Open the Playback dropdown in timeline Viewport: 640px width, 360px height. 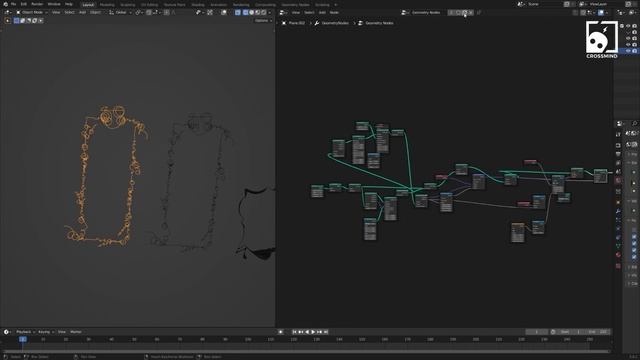tap(25, 332)
